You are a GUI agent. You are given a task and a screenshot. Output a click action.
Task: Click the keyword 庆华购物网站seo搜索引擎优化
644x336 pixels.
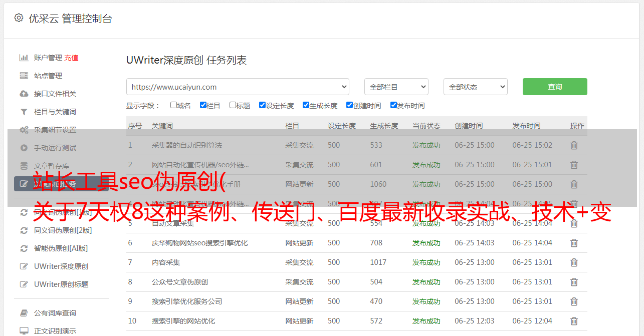pyautogui.click(x=200, y=243)
